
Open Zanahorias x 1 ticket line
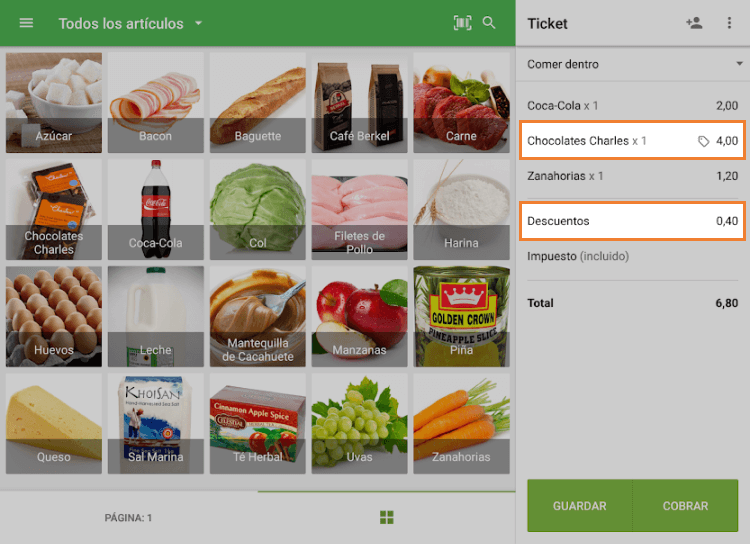[x=633, y=176]
